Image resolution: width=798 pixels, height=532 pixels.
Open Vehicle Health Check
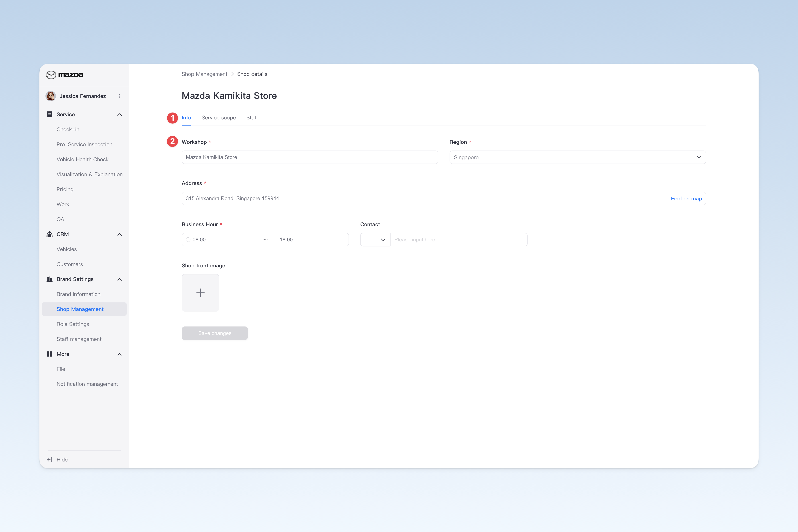tap(82, 159)
